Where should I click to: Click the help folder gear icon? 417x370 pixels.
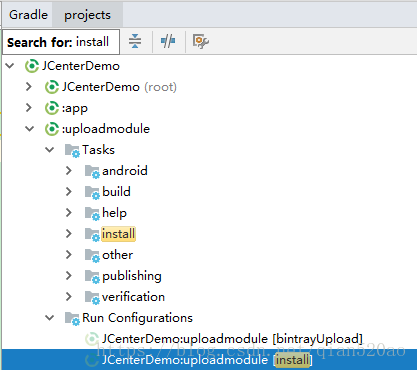[92, 214]
